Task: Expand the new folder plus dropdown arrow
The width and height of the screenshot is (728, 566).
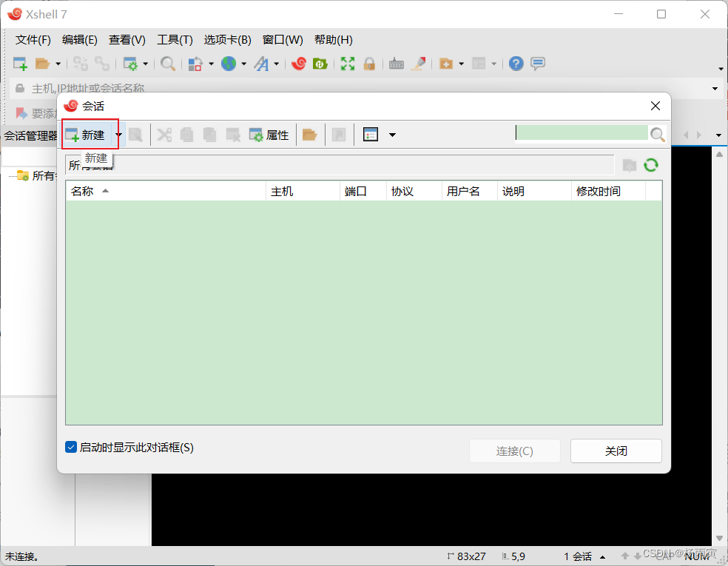Action: click(x=461, y=64)
